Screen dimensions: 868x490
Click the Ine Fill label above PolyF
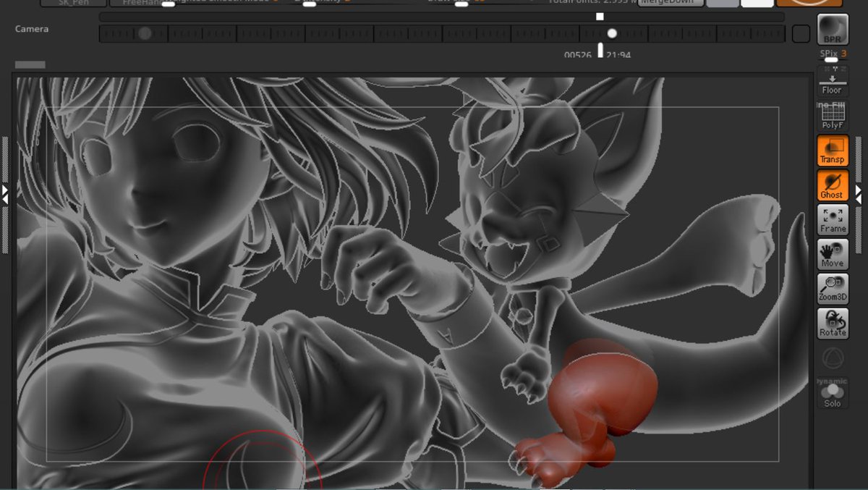pos(832,105)
